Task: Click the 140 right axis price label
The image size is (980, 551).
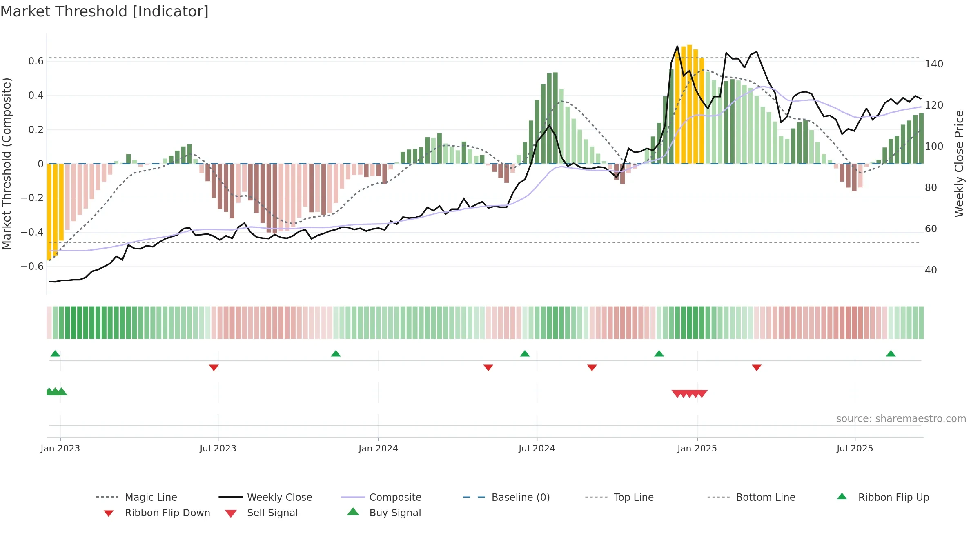Action: tap(934, 64)
